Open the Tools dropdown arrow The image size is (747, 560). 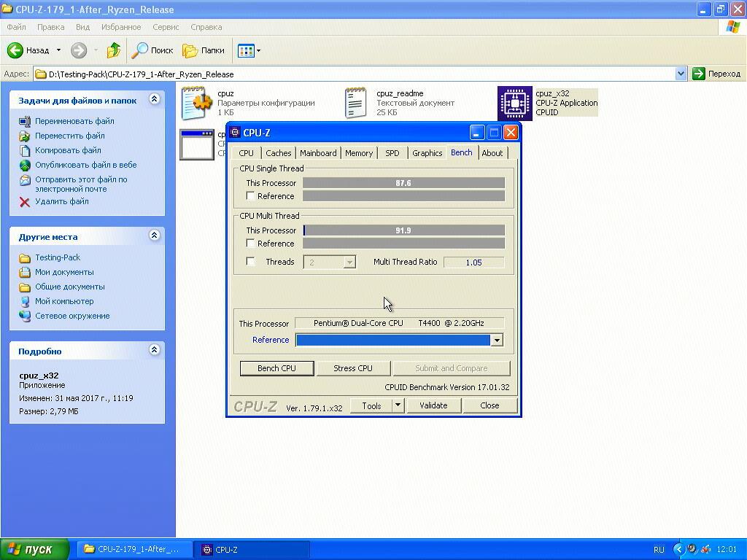pos(398,405)
